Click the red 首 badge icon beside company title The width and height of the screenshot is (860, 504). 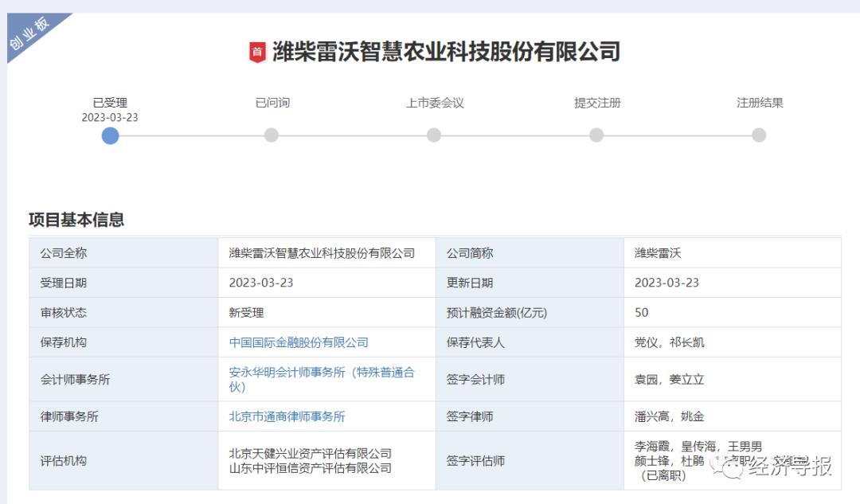257,53
